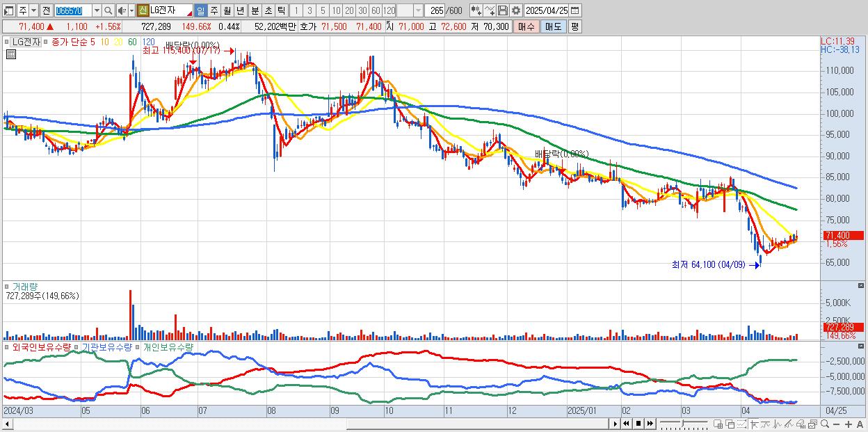Click the zoom slider on bottom bar

point(684,423)
